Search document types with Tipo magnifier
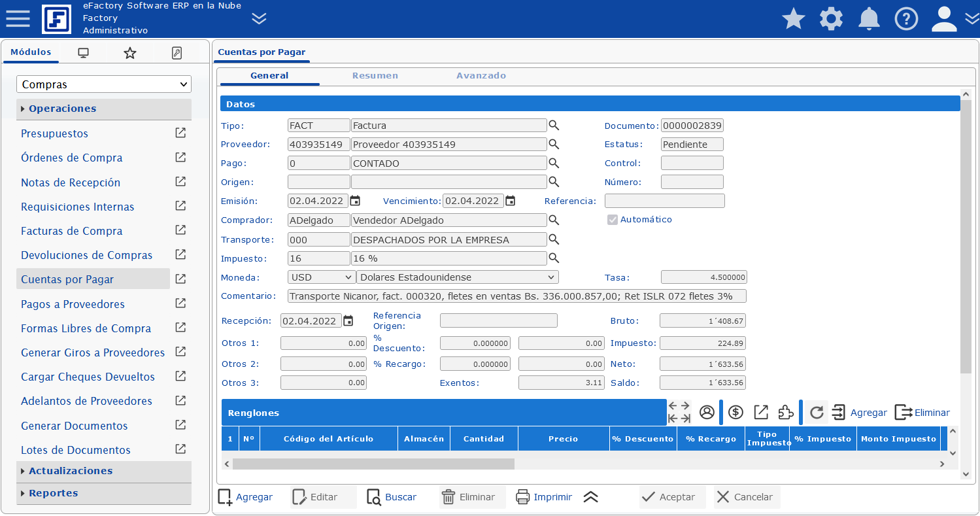980x516 pixels. [554, 126]
